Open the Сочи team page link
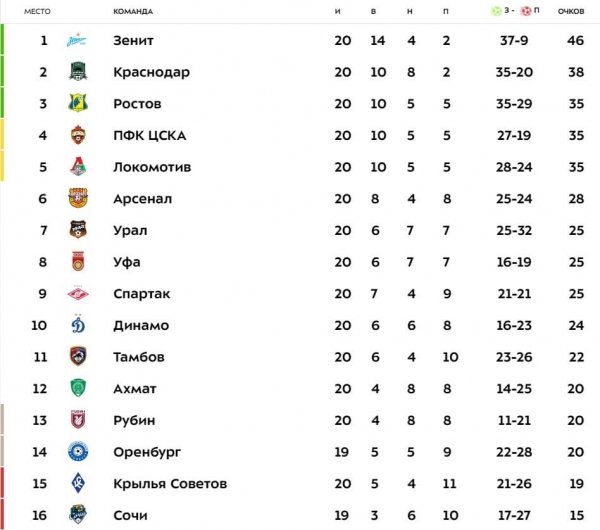The height and width of the screenshot is (530, 600). (x=130, y=515)
